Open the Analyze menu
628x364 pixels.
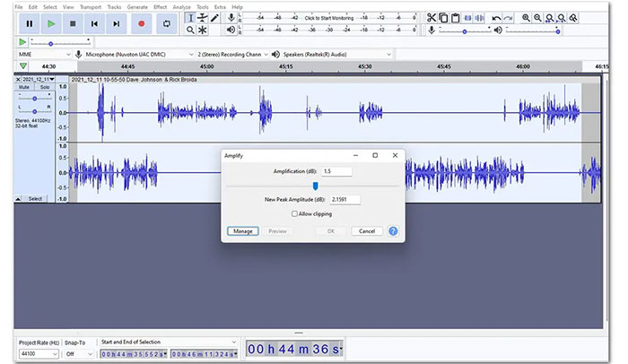pos(182,6)
